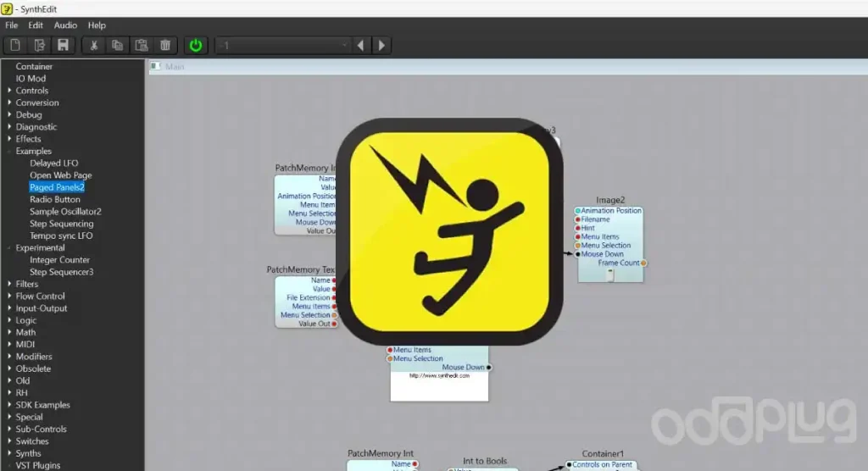Image resolution: width=868 pixels, height=471 pixels.
Task: Select the Paged Panels2 example
Action: (57, 187)
